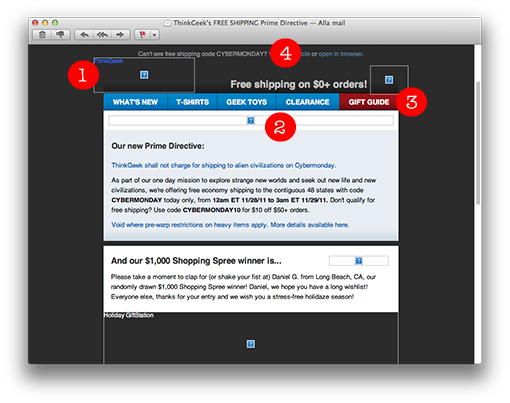Select the broken image next to free shipping headline
Viewport: 510px width, 403px height.
point(389,80)
